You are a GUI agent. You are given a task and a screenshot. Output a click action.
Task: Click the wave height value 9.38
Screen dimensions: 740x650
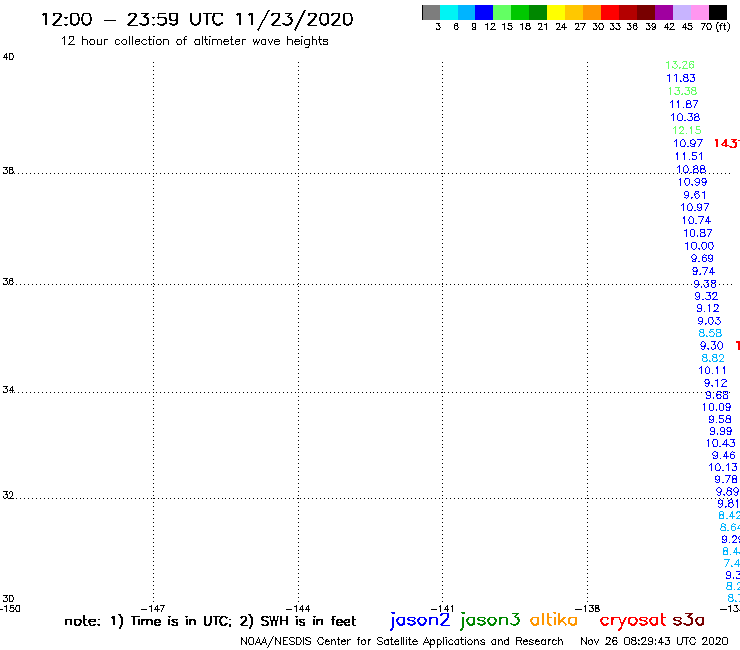[x=705, y=284]
